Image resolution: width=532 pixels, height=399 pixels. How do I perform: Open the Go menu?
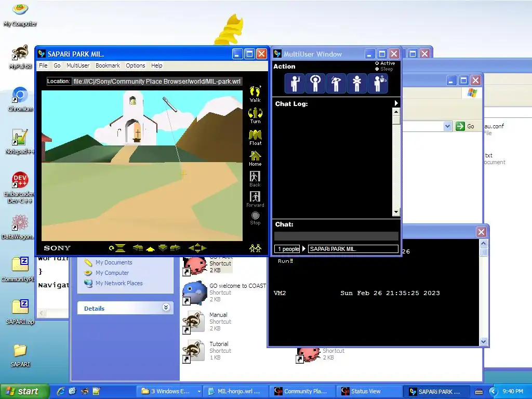[57, 65]
